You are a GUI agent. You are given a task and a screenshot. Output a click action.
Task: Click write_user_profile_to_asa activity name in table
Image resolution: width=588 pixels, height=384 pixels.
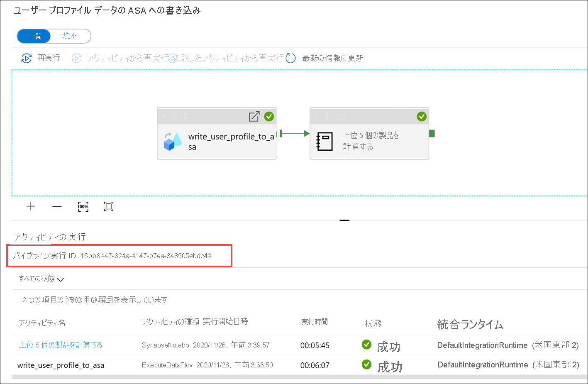[61, 365]
